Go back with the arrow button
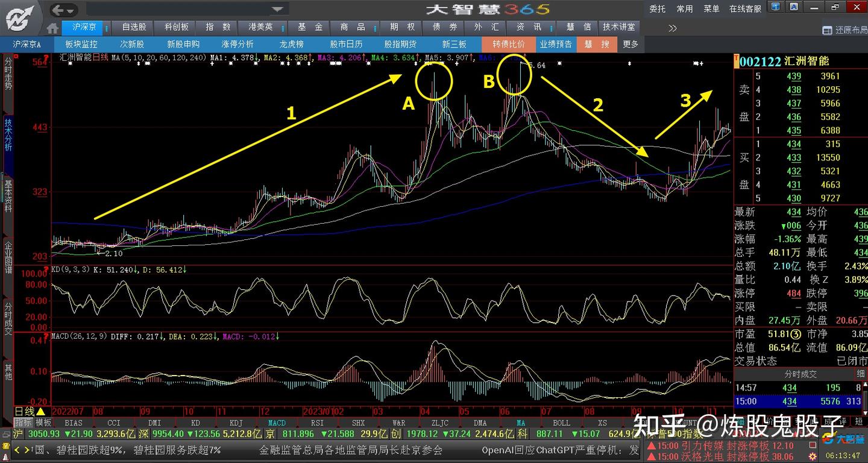The image size is (868, 463). click(58, 10)
